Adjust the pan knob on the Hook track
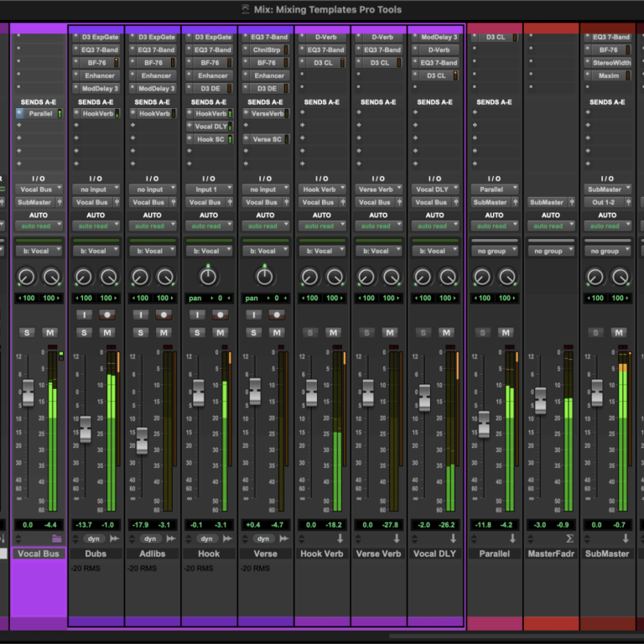Viewport: 644px width, 644px height. [208, 277]
